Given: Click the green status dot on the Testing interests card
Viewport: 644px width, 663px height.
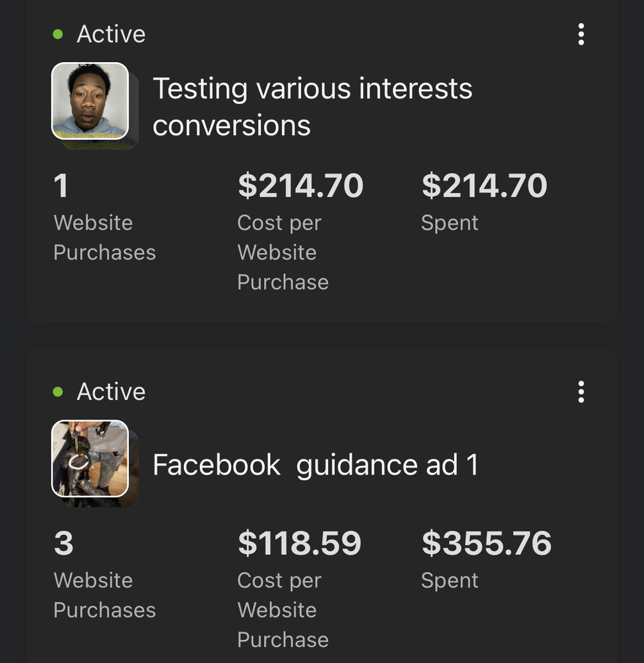Looking at the screenshot, I should coord(58,34).
